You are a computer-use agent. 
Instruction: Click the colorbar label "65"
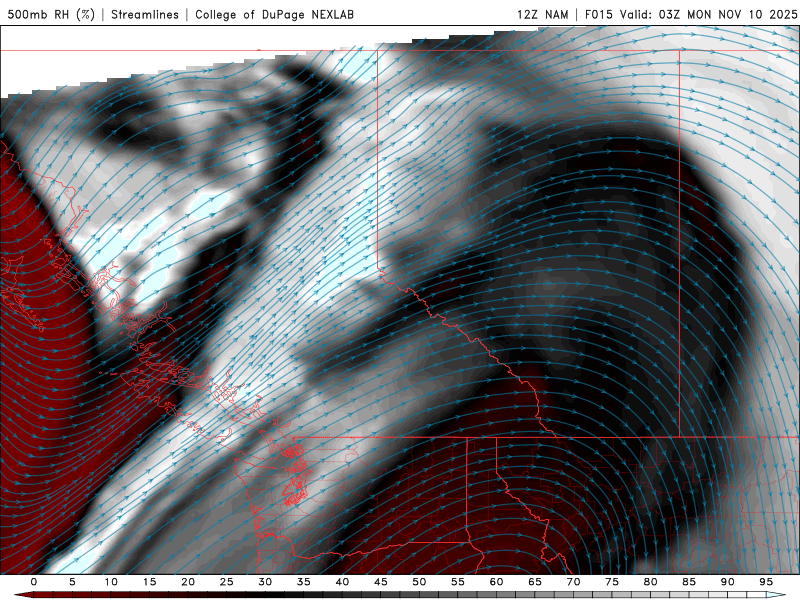click(535, 582)
